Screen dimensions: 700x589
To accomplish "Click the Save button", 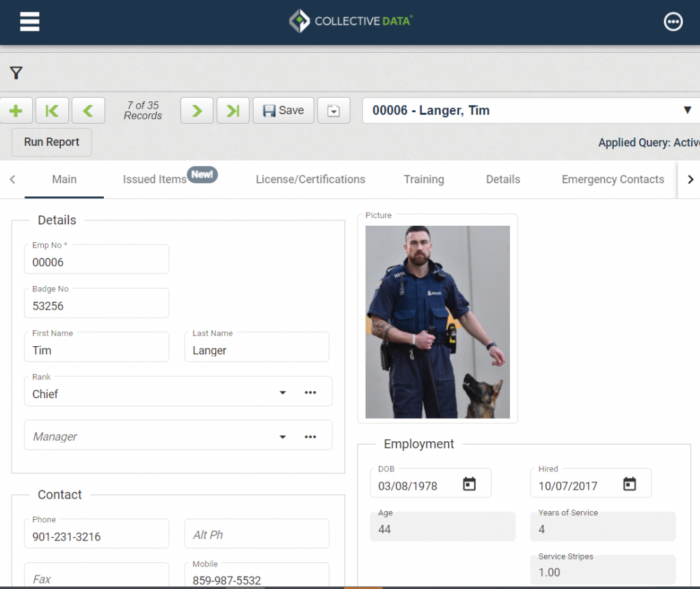I will coord(283,111).
